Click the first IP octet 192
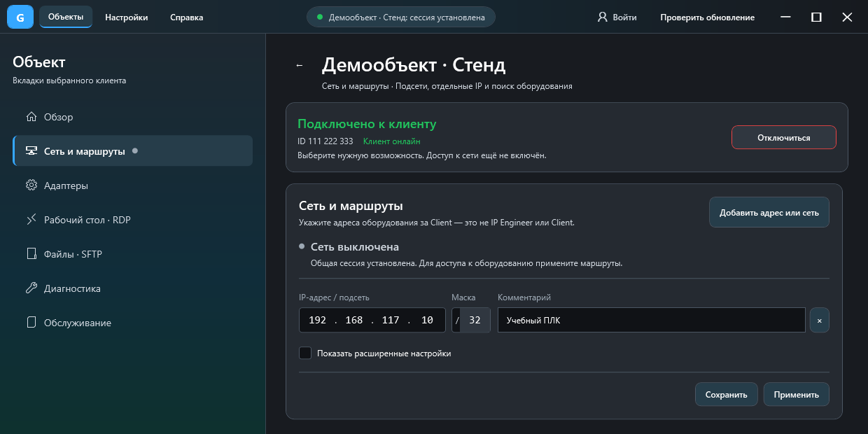 (x=318, y=320)
